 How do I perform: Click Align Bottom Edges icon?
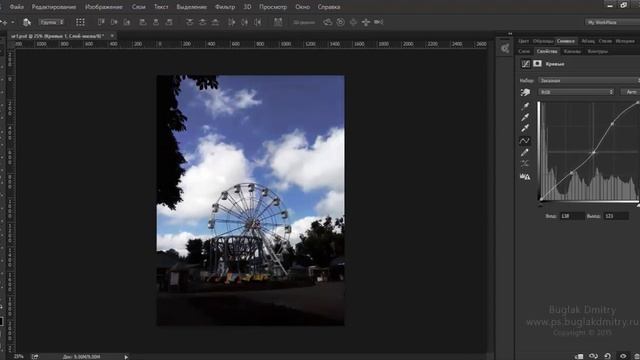pos(127,22)
